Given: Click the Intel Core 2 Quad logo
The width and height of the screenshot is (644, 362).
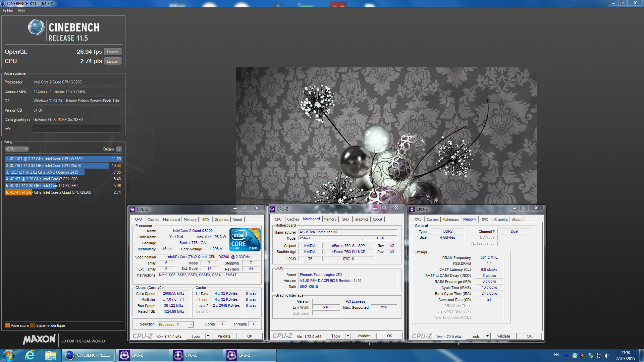Looking at the screenshot, I should [x=245, y=239].
